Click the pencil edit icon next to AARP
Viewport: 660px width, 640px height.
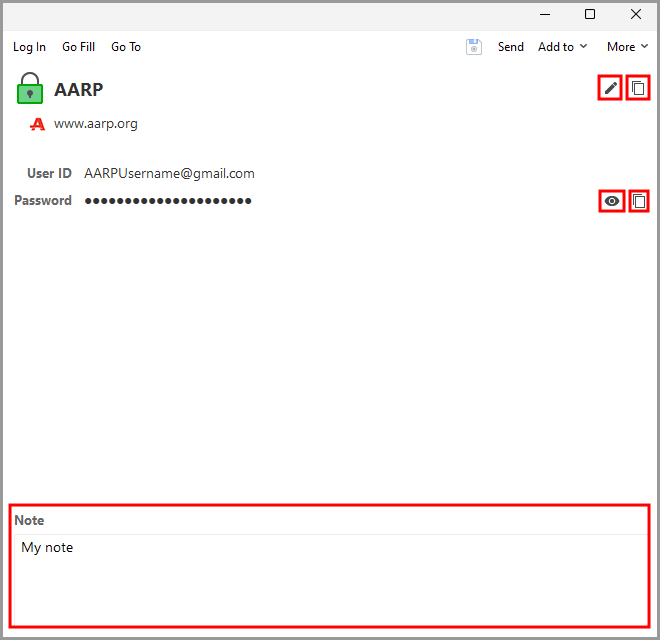click(610, 88)
